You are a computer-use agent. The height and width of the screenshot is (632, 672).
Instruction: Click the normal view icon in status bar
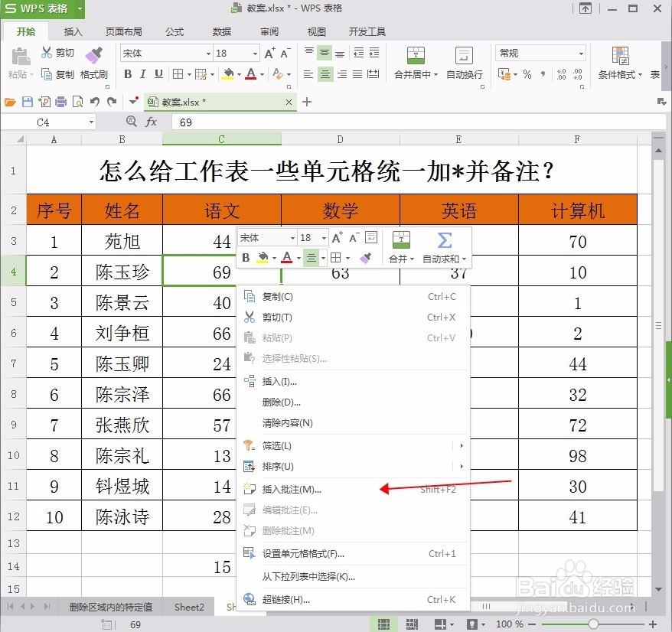[383, 624]
